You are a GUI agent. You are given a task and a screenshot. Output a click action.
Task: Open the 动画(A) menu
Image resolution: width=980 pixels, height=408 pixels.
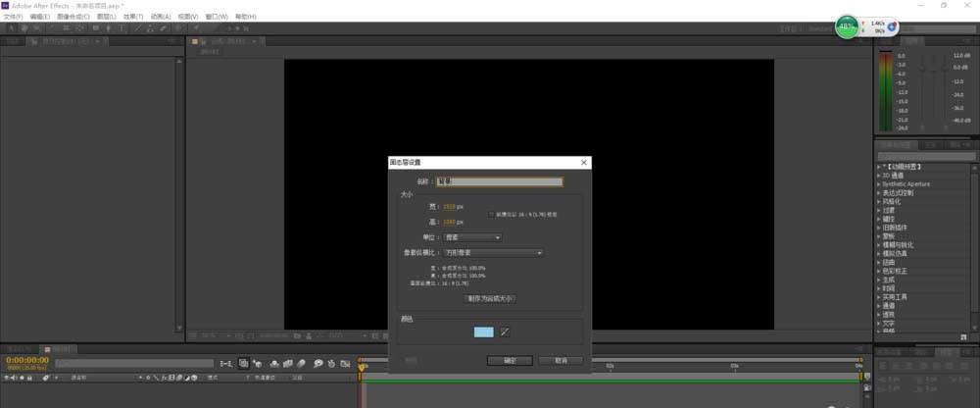coord(161,17)
